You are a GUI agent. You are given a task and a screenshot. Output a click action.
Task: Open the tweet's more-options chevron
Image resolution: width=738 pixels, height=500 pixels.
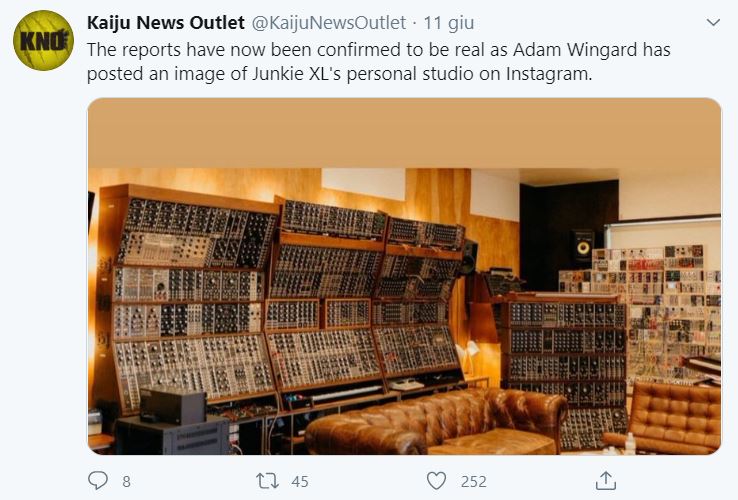(714, 22)
